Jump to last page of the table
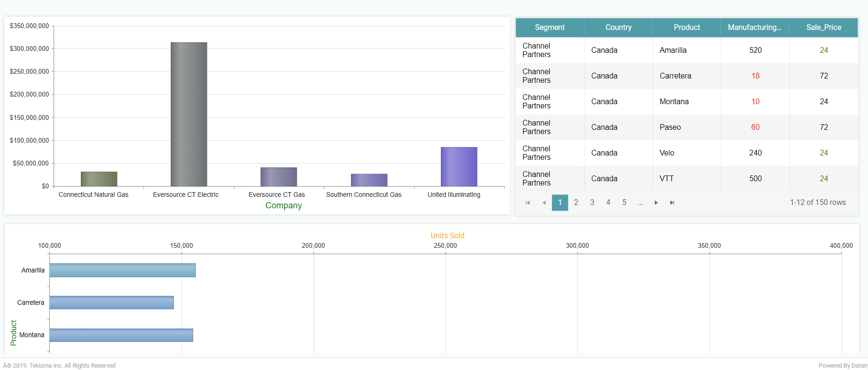 coord(672,203)
